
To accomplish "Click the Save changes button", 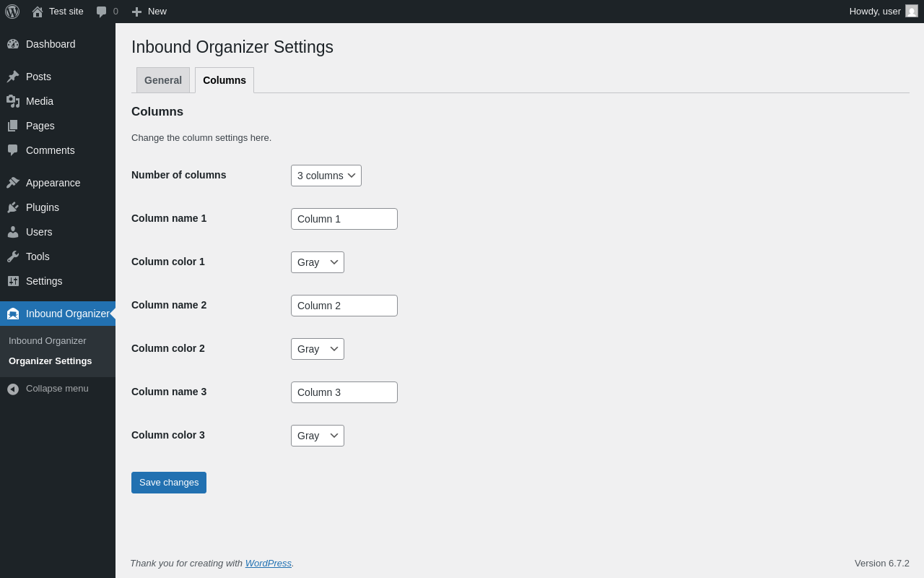I will click(x=169, y=483).
